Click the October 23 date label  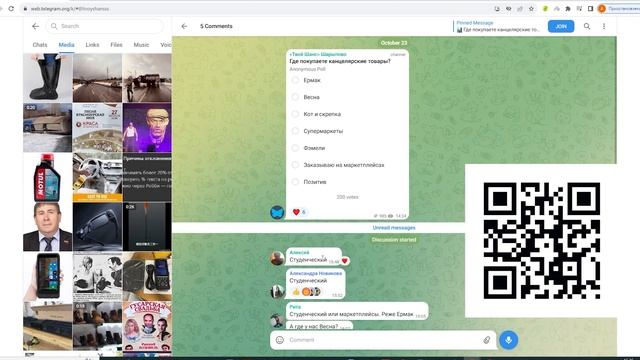[394, 43]
